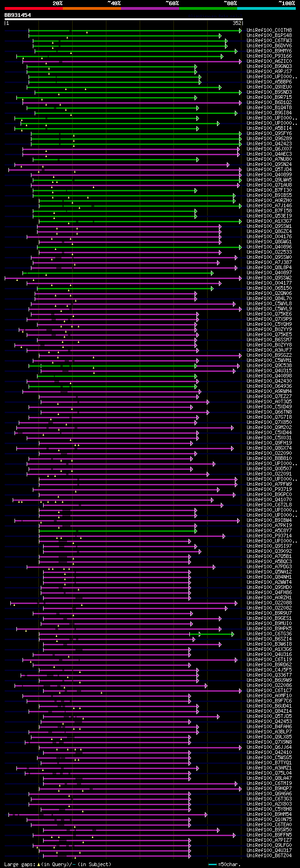The height and width of the screenshot is (868, 300).
Task: Click the purple alignment bar for UniRef100_A6ZIC0
Action: (132, 61)
